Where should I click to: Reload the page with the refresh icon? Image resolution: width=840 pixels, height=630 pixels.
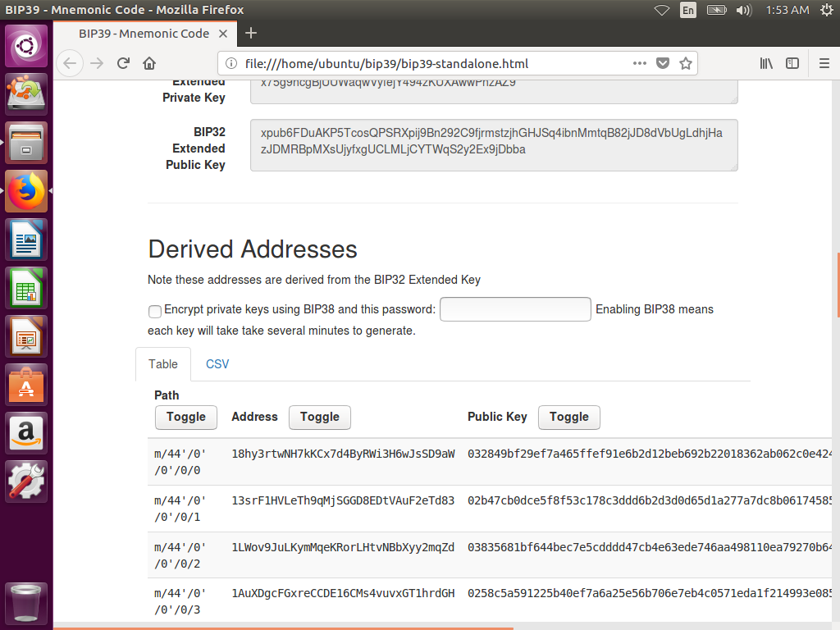(123, 63)
